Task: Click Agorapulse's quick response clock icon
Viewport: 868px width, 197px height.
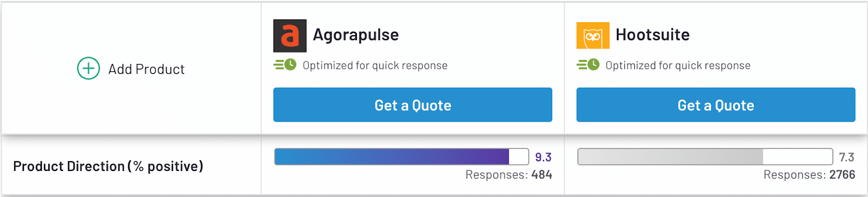Action: 285,65
